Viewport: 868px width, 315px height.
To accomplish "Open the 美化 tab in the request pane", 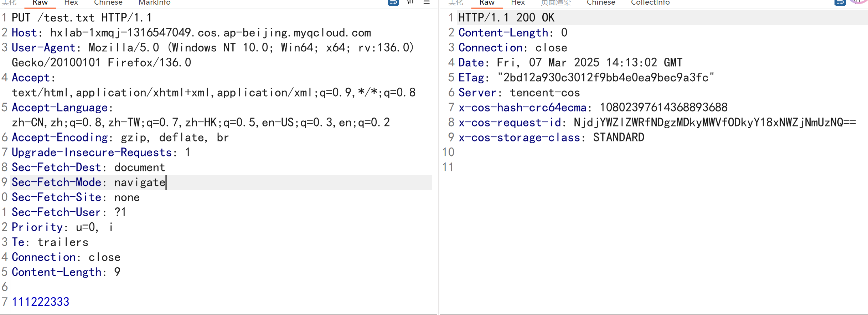I will coord(9,2).
